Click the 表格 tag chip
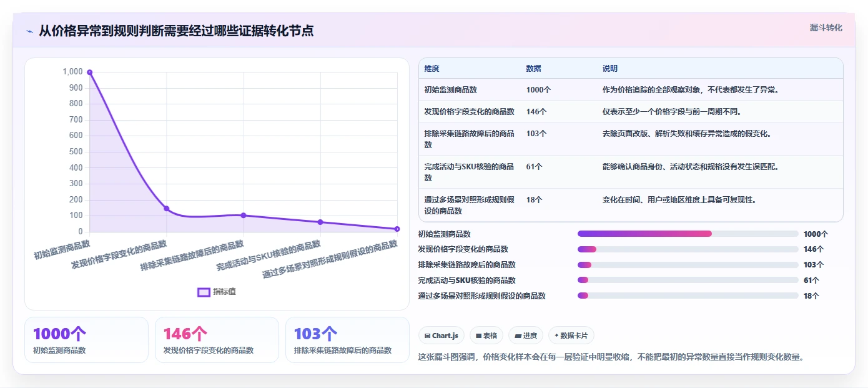Screen dimensions: 868x388 (x=486, y=336)
